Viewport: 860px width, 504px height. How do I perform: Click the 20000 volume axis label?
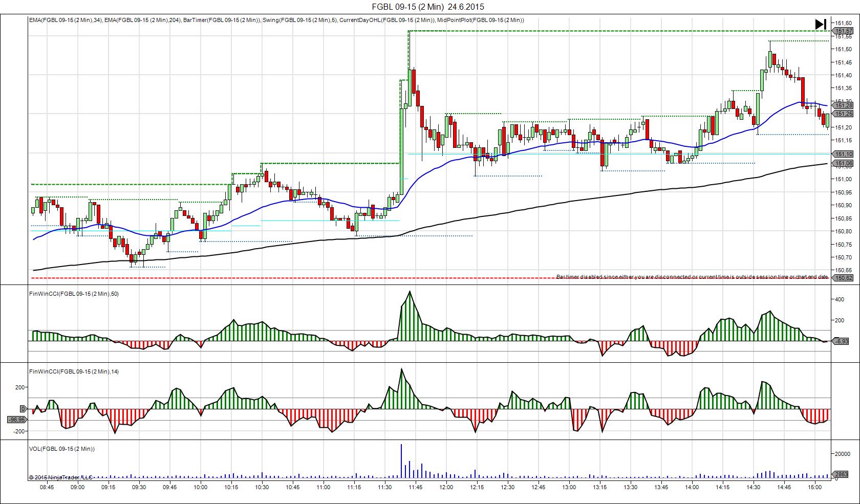843,454
